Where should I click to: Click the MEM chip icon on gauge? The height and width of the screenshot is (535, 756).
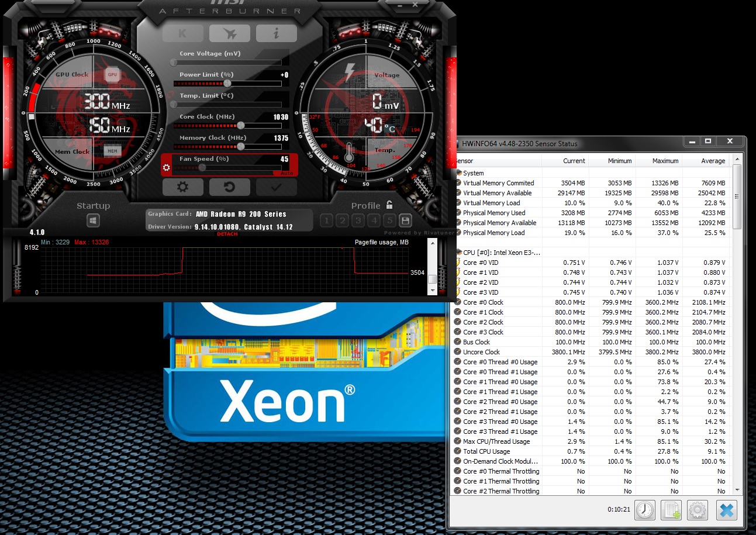tap(112, 151)
